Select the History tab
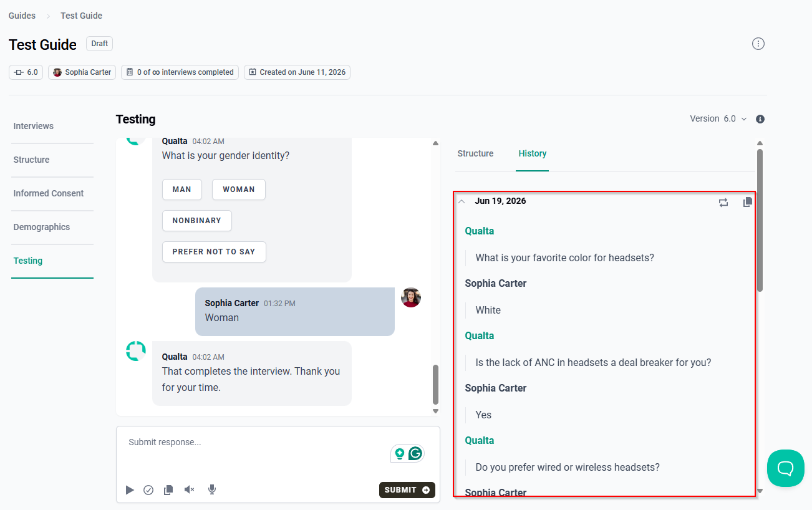812x510 pixels. (533, 153)
